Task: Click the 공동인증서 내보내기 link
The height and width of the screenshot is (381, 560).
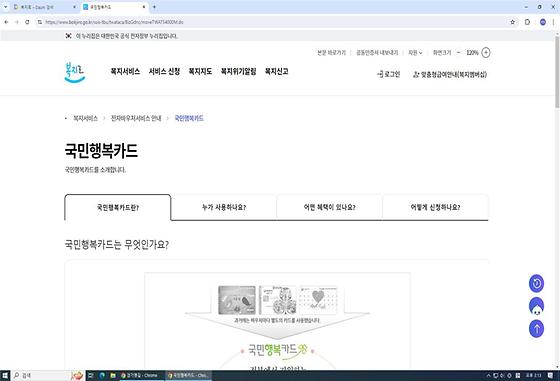Action: point(377,52)
